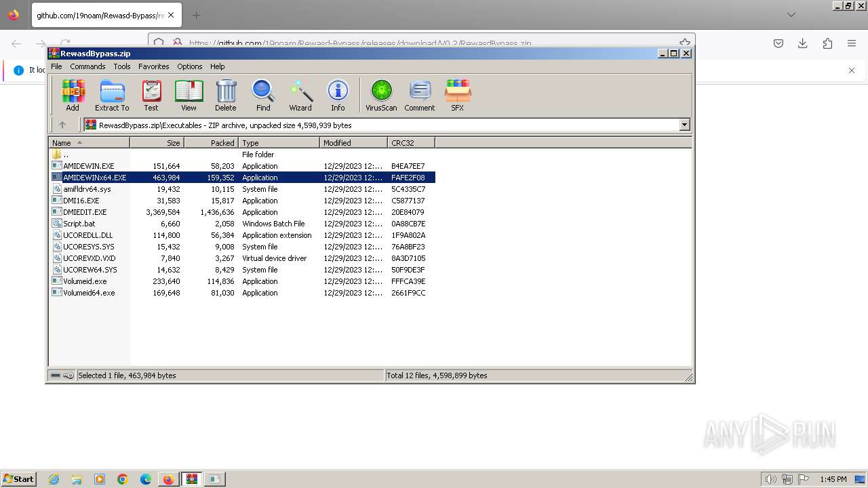868x488 pixels.
Task: Open the Favorites menu
Action: tap(154, 66)
